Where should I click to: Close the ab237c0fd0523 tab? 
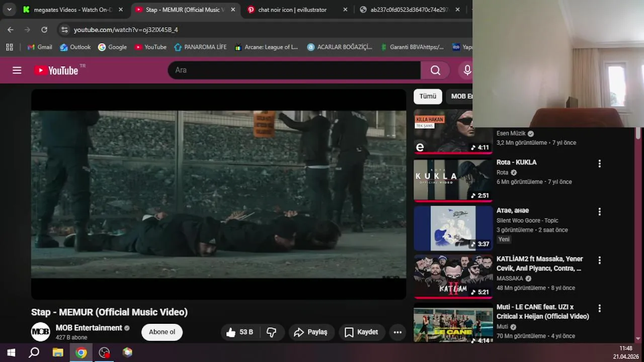(457, 10)
